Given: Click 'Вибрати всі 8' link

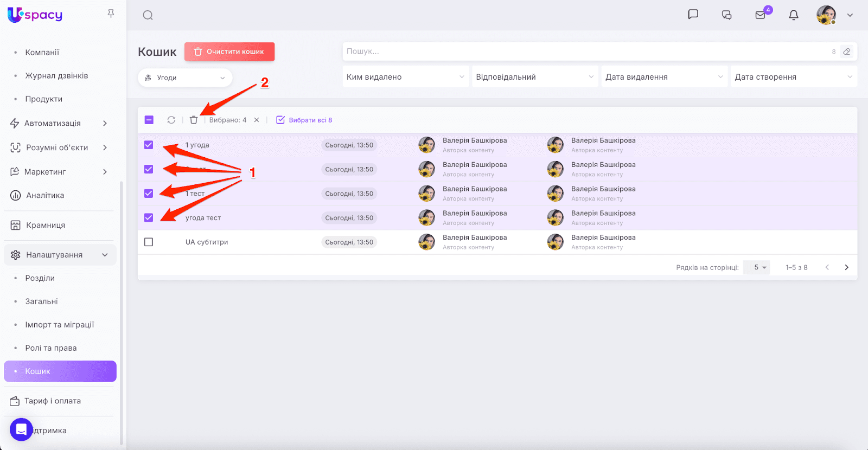Looking at the screenshot, I should [305, 120].
